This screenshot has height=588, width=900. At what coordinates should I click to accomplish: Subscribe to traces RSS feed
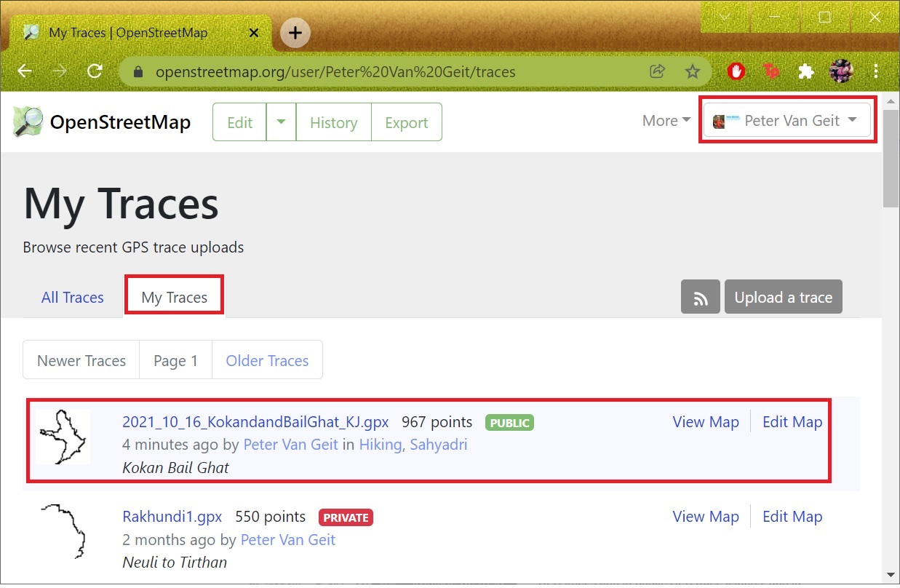click(x=701, y=297)
